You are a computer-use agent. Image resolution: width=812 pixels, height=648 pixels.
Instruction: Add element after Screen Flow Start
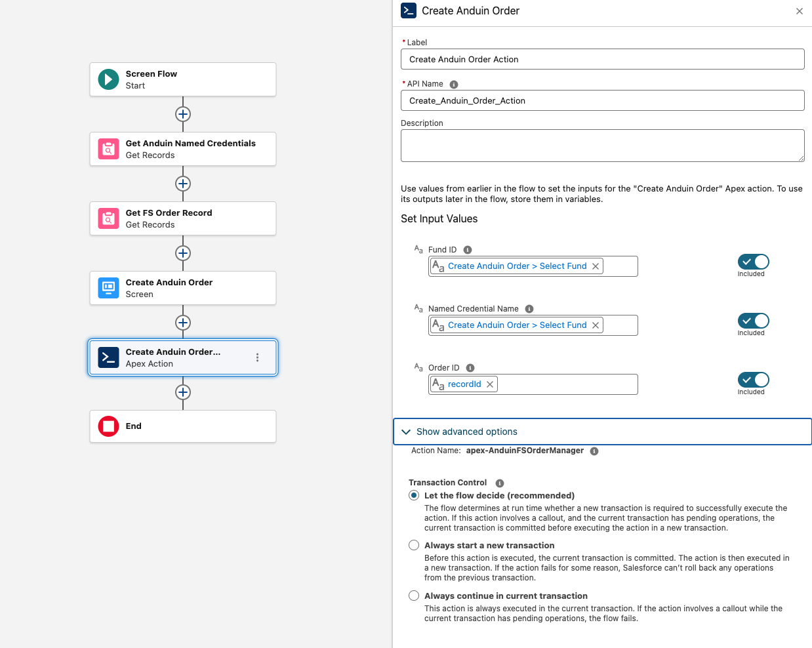183,114
